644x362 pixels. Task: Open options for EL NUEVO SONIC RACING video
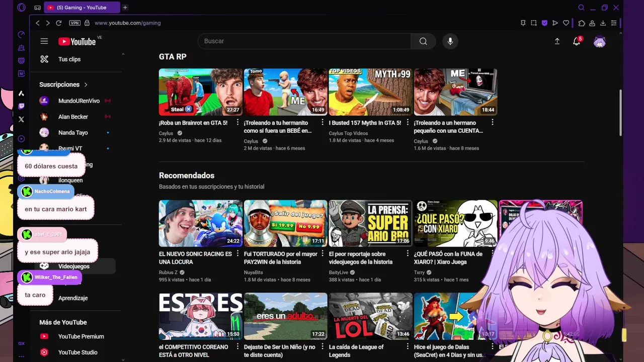click(237, 254)
